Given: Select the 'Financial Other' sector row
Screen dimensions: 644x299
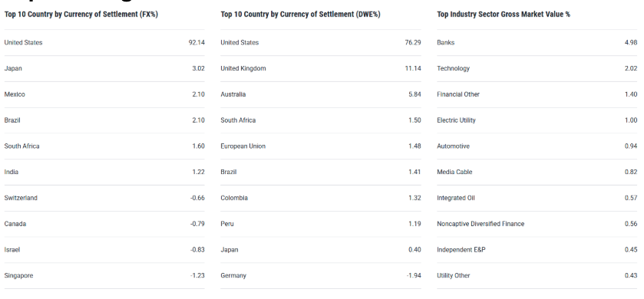Looking at the screenshot, I should pyautogui.click(x=458, y=94).
